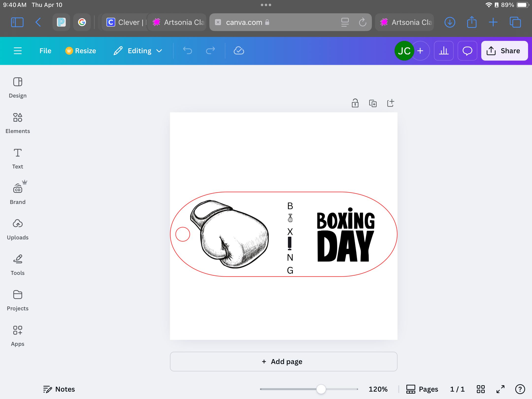Toggle the page lock icon

coord(355,103)
